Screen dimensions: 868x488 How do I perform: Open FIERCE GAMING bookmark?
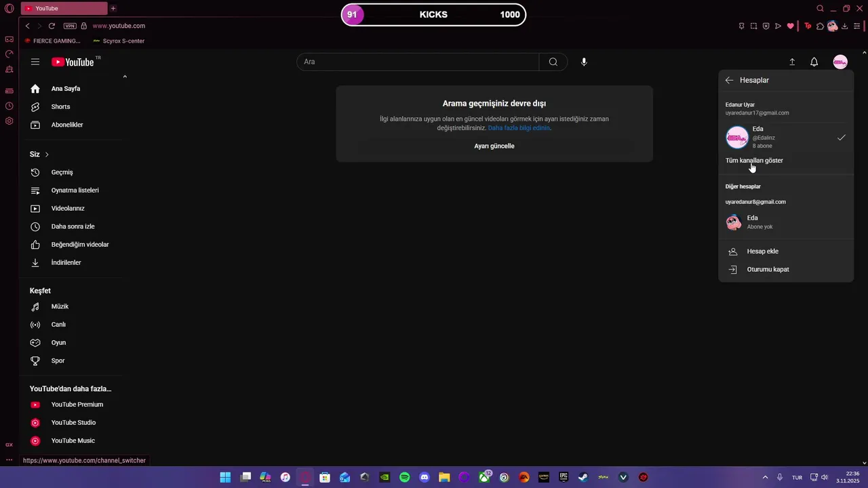[x=52, y=41]
